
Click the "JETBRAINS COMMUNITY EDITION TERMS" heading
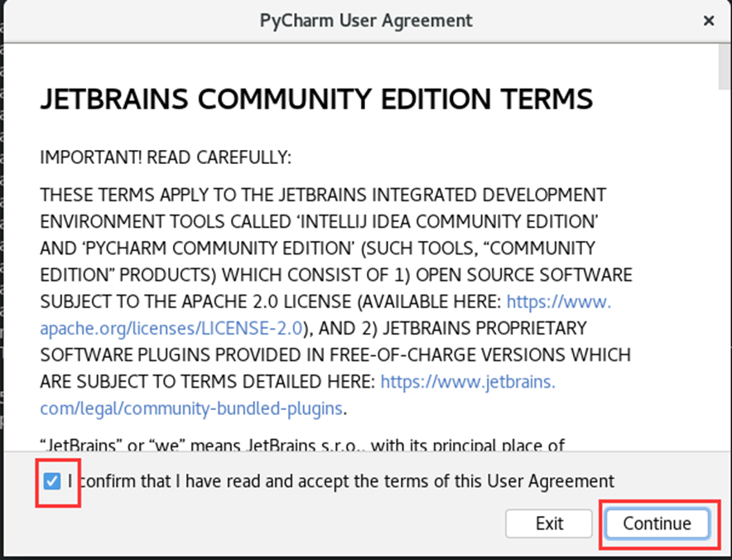[x=316, y=99]
